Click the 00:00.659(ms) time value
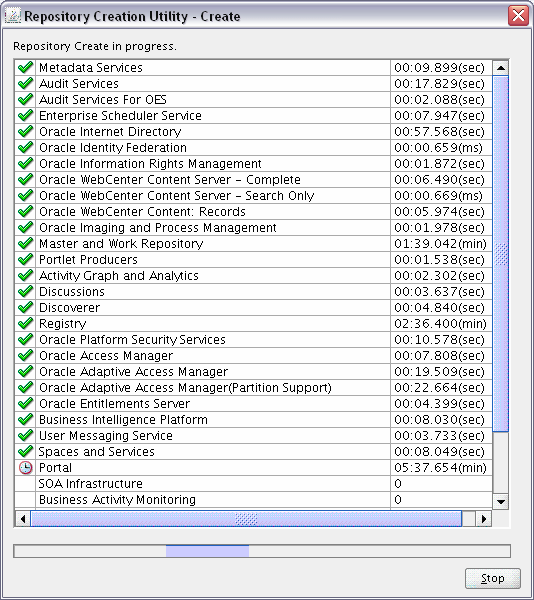The image size is (534, 600). coord(438,148)
